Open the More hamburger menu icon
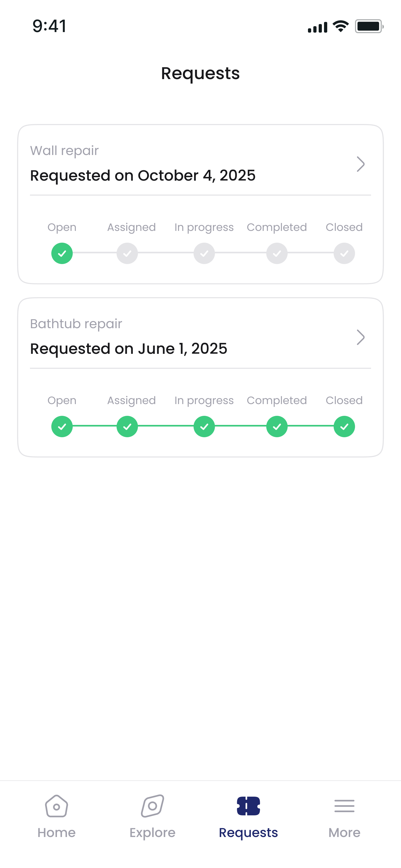This screenshot has height=868, width=401. [x=344, y=806]
